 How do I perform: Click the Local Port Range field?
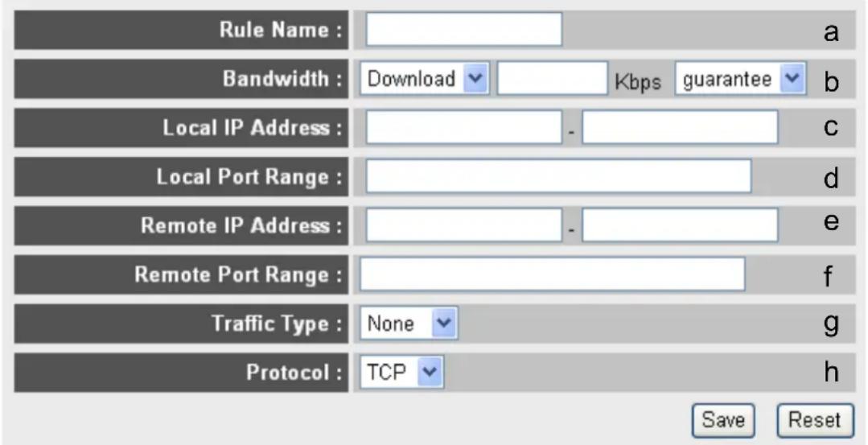[x=558, y=176]
